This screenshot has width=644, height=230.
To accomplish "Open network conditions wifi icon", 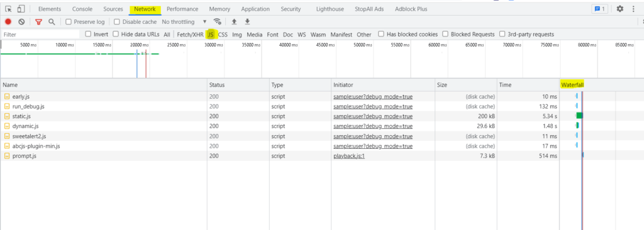I will click(x=217, y=22).
